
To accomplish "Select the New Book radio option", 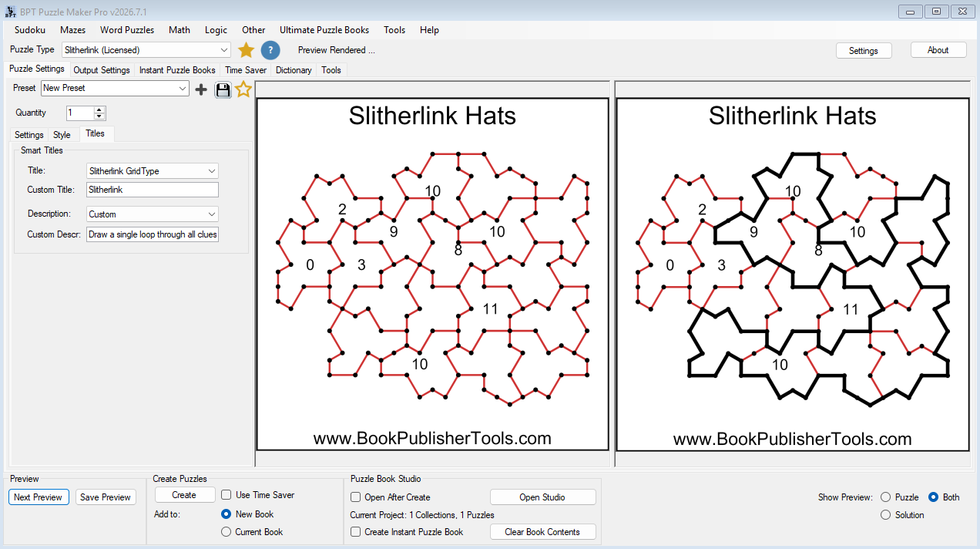I will tap(226, 514).
